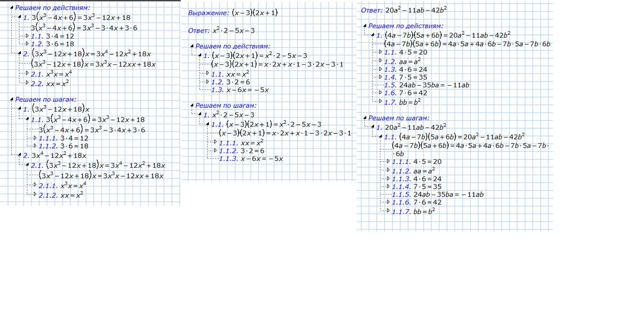Expand sub-step "1.1.4. 7·5=35"
The image size is (644, 320).
389,187
